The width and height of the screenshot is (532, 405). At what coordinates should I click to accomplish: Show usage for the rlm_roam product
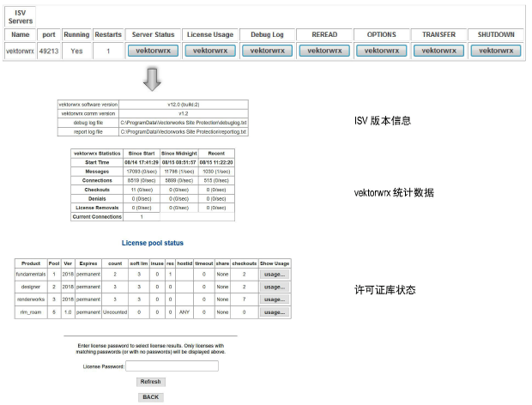coord(274,312)
